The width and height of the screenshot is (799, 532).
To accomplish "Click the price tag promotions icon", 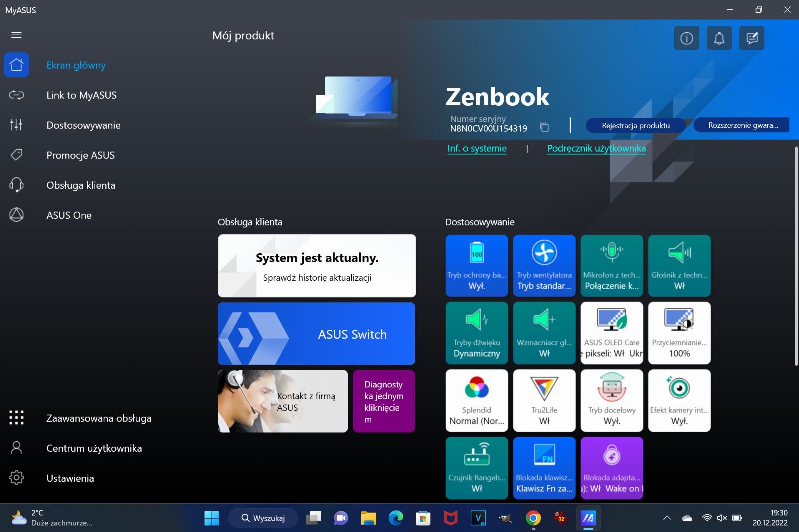I will tap(16, 155).
